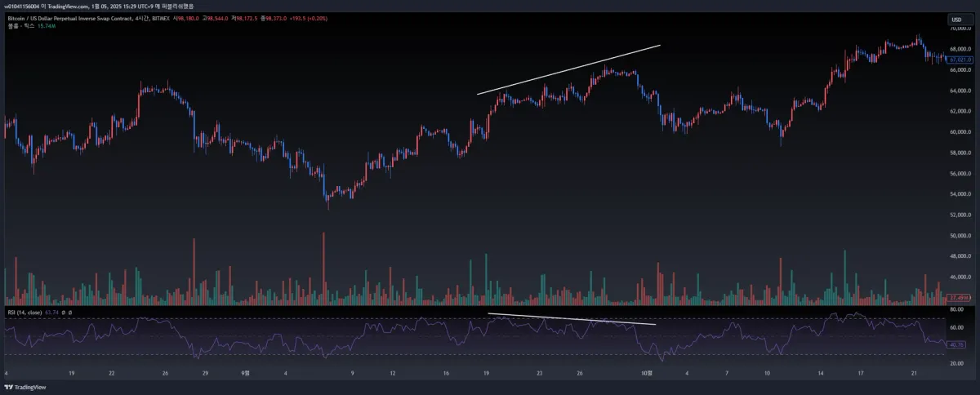Screen dimensions: 980x395
Task: Click the close price 98,373.0 value
Action: (275, 19)
